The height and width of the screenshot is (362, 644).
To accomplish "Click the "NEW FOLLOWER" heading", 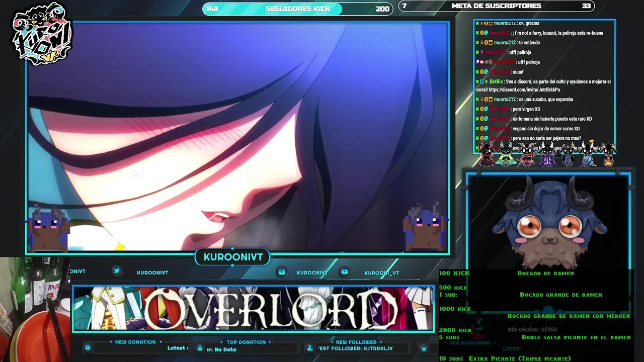I will (x=356, y=342).
